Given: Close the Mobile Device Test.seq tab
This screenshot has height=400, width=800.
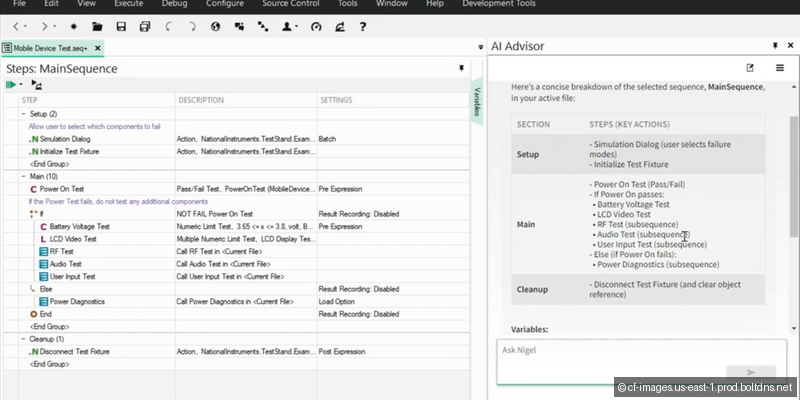Looking at the screenshot, I should (x=100, y=47).
